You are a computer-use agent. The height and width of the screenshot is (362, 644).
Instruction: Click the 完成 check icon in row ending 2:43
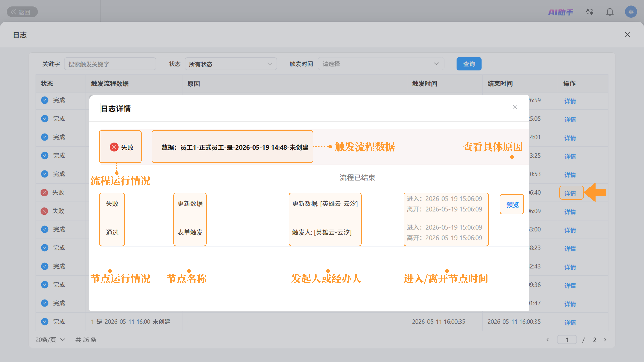(x=44, y=266)
